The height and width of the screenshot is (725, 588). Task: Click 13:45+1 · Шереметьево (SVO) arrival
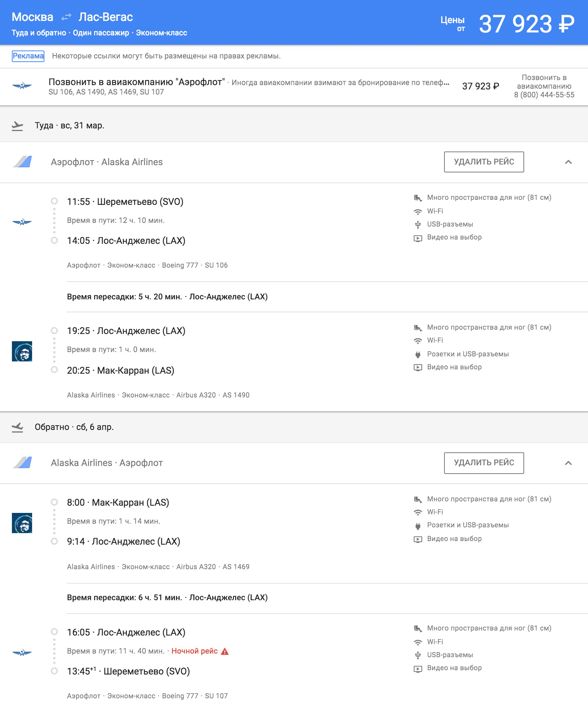(128, 671)
